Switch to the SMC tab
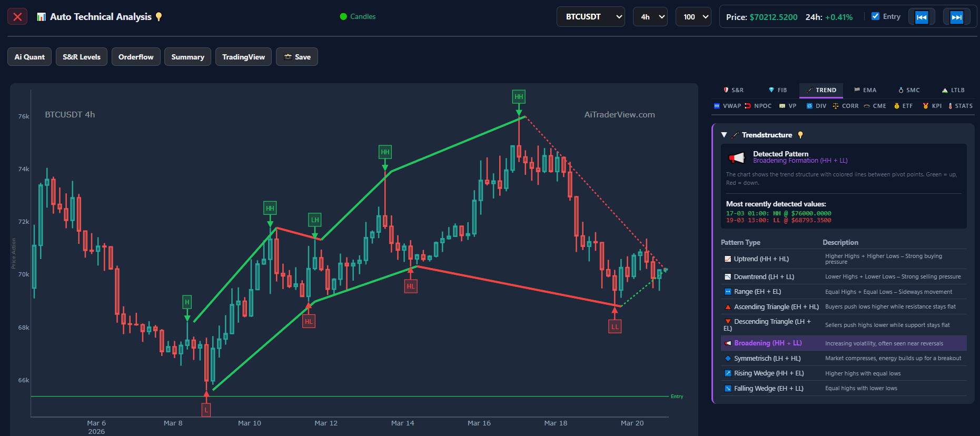The height and width of the screenshot is (436, 980). 909,90
